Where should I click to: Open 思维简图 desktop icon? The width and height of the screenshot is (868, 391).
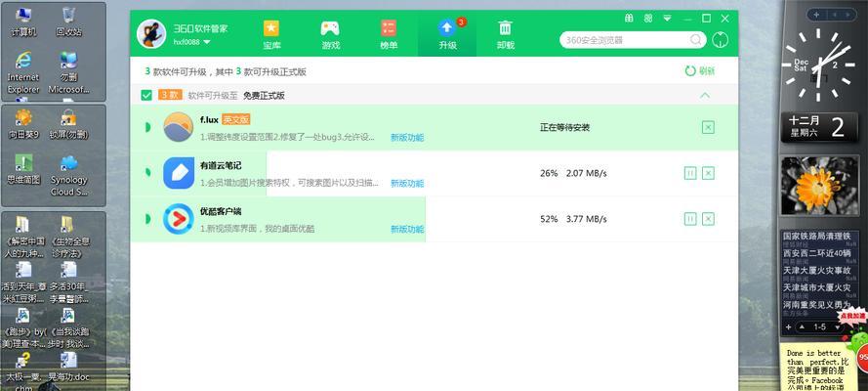tap(23, 169)
